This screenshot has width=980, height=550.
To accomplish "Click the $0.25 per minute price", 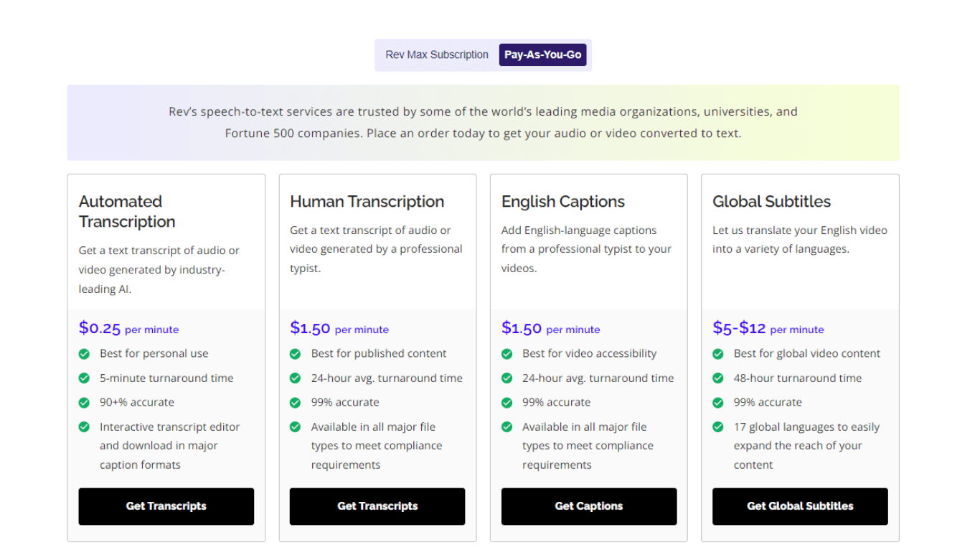I will click(x=128, y=329).
